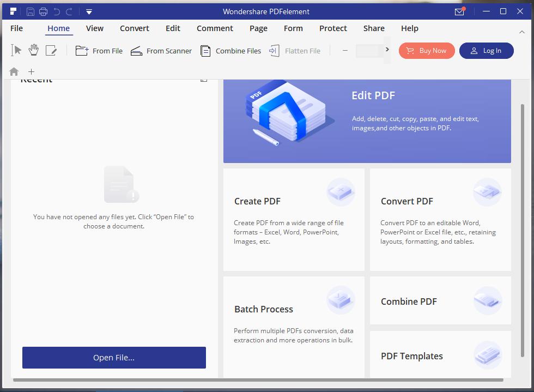This screenshot has width=534, height=392.
Task: Click the empty document placeholder icon
Action: point(121,184)
